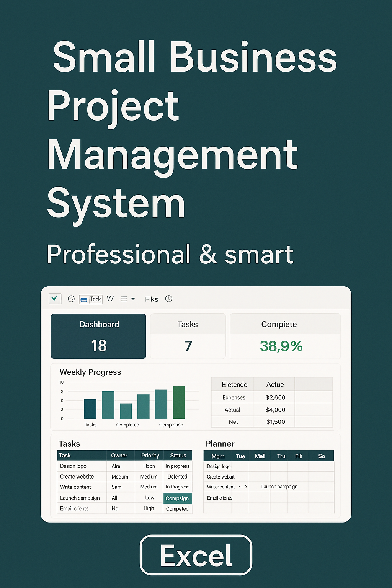
Task: Switch to the Dashboard tab
Action: 98,336
